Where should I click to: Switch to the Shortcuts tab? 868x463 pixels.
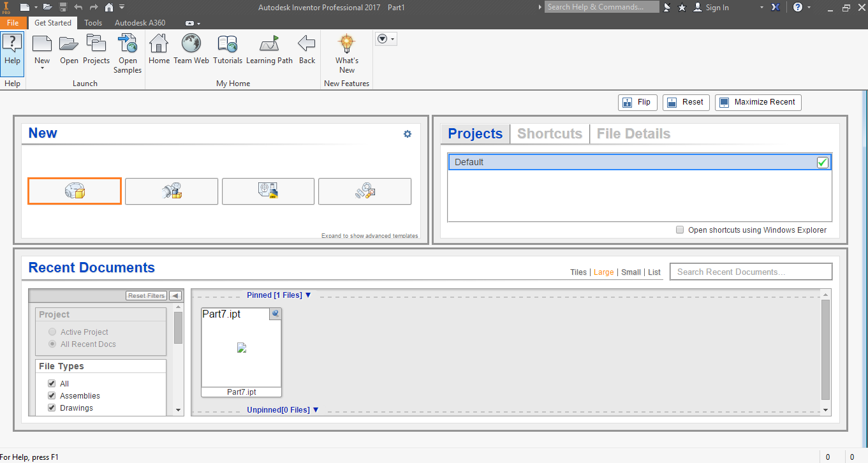(x=550, y=134)
